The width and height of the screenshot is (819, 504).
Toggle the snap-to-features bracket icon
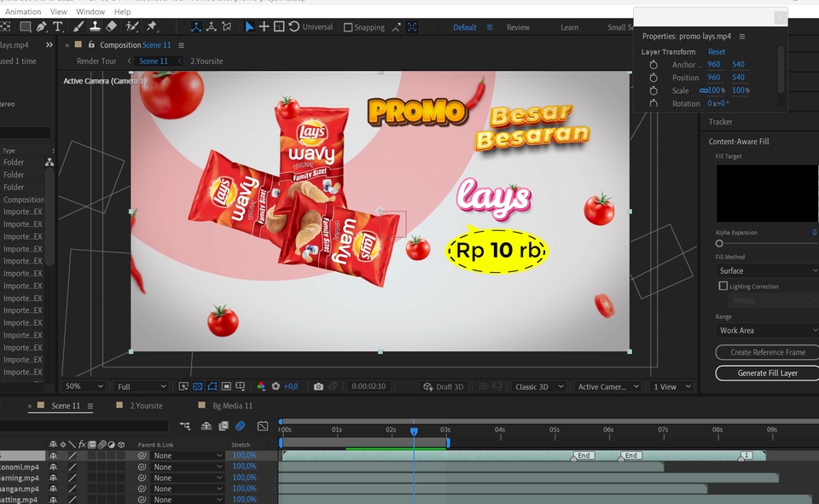coord(412,27)
